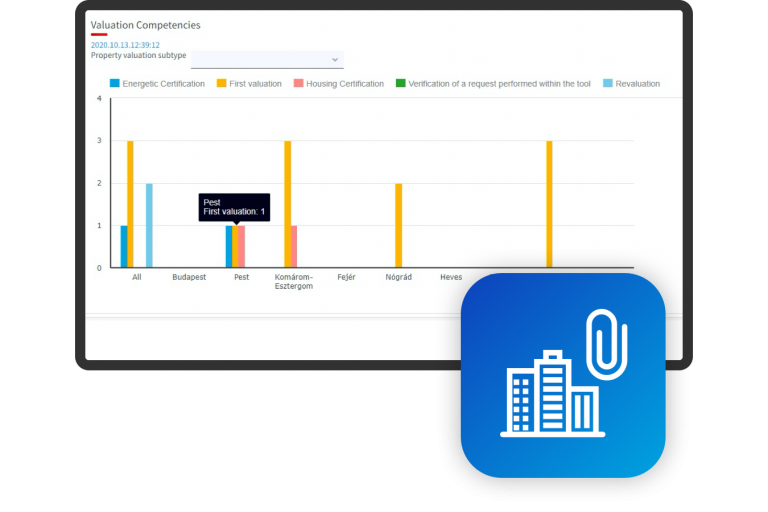Toggle the Energetic Certification legend entry
This screenshot has width=768, height=512.
click(x=156, y=84)
